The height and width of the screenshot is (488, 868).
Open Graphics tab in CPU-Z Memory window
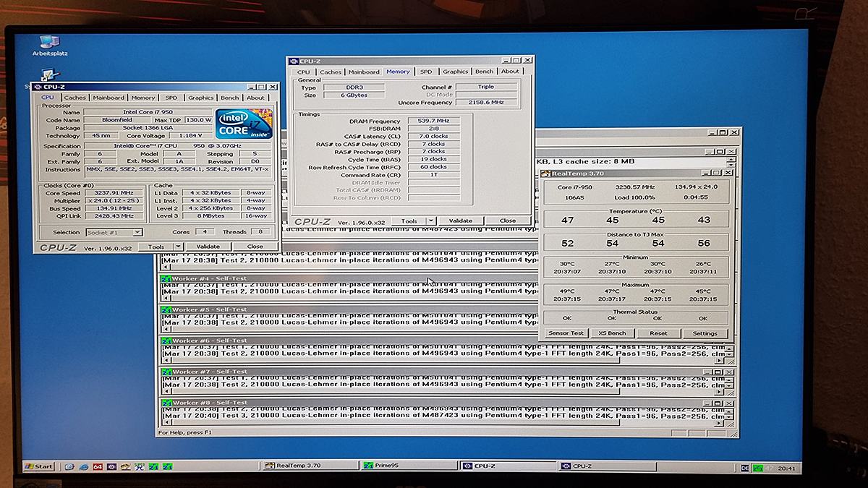pos(456,72)
